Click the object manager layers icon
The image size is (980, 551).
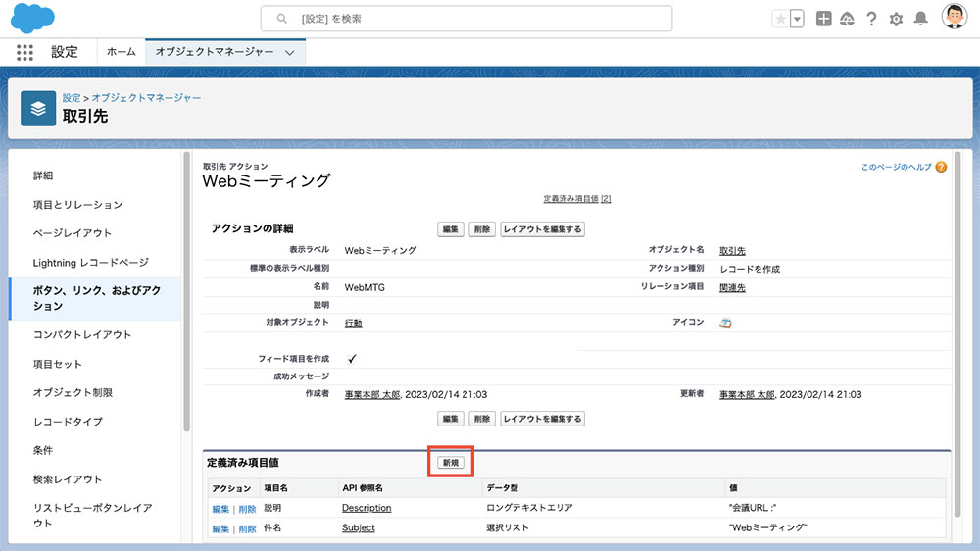pyautogui.click(x=38, y=108)
